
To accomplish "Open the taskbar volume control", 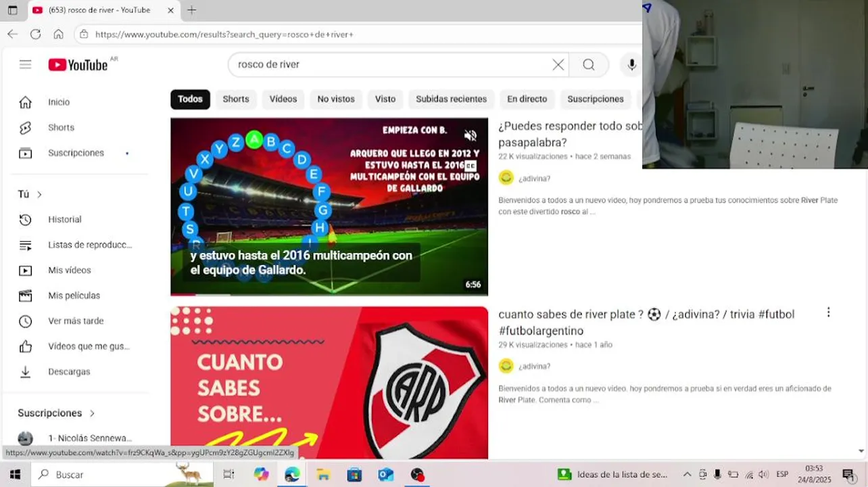I will pyautogui.click(x=764, y=475).
